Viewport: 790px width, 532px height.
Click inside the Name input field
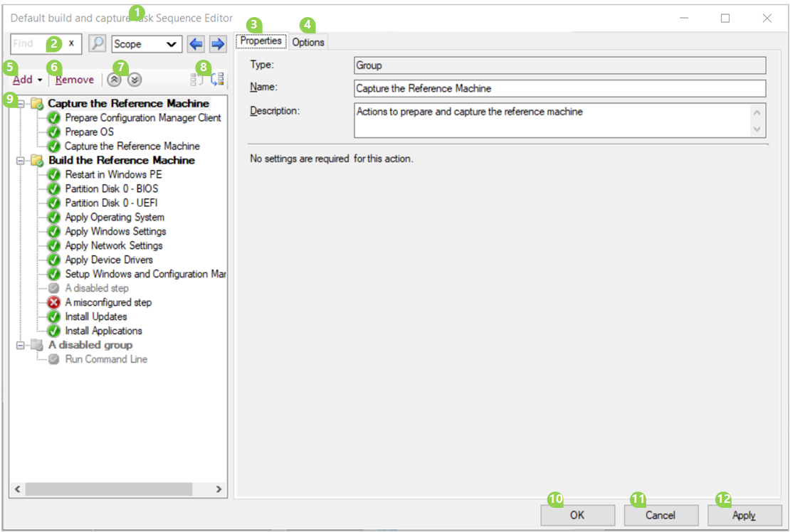click(559, 88)
